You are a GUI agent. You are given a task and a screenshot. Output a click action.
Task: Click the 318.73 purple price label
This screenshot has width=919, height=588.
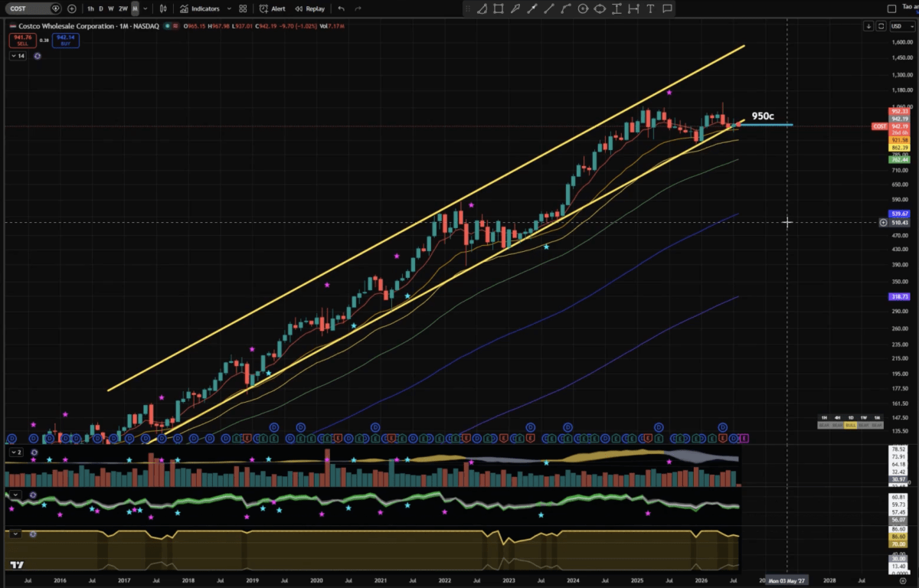point(898,296)
